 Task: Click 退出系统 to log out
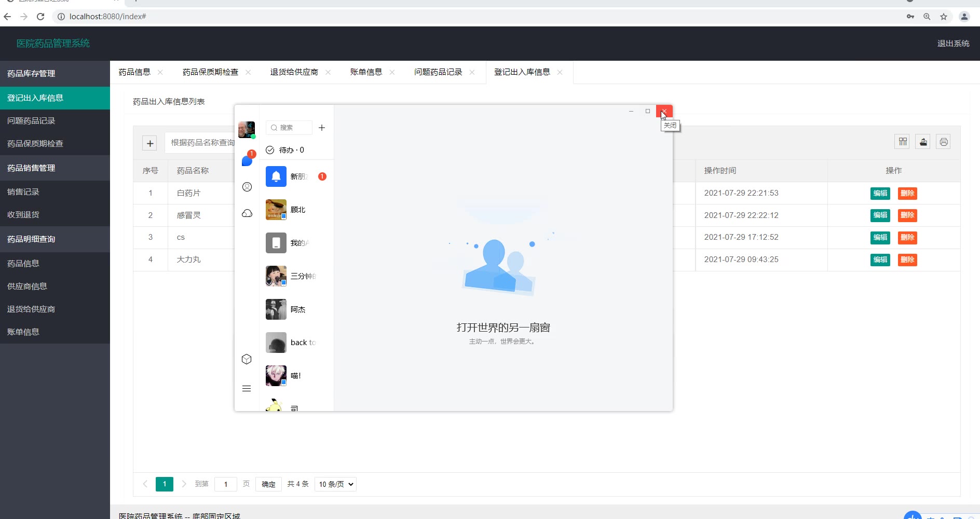tap(953, 44)
